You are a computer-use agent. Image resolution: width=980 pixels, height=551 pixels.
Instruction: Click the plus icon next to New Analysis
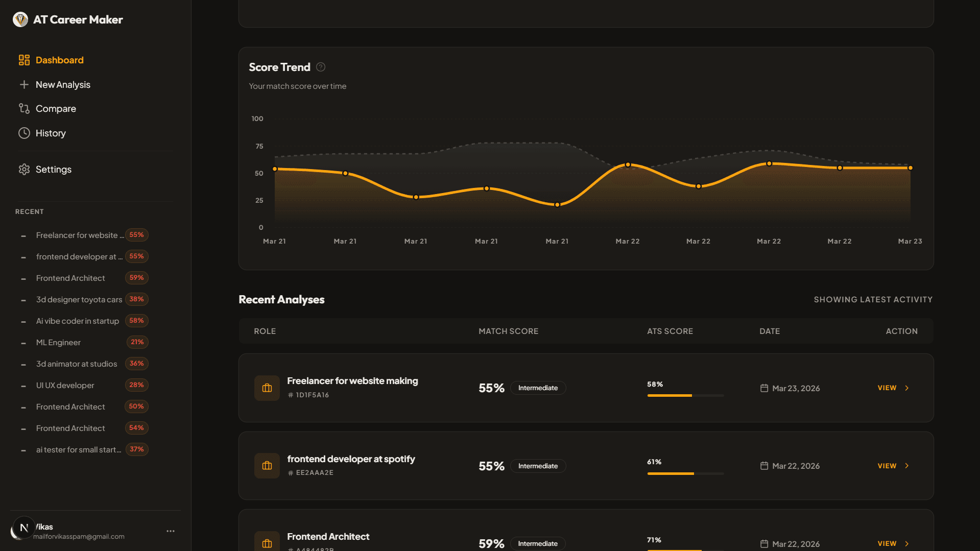tap(24, 84)
